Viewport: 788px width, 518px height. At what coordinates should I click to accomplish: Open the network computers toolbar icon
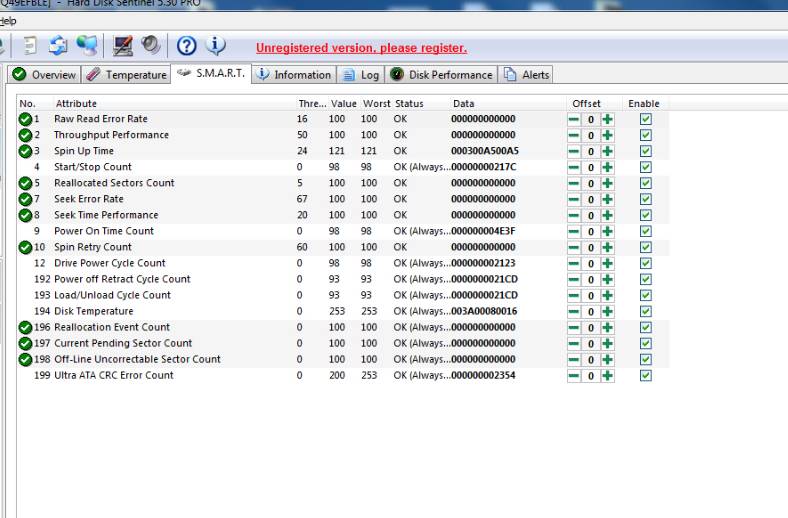click(x=87, y=46)
